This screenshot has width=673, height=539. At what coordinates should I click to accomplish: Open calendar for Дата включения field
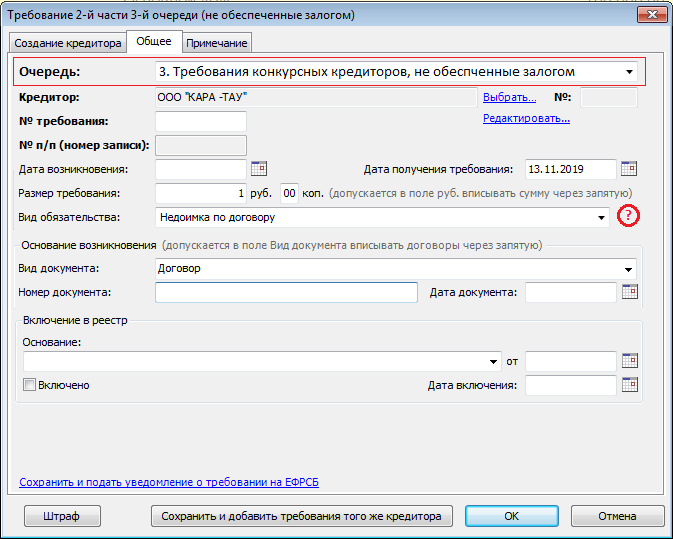pyautogui.click(x=629, y=385)
